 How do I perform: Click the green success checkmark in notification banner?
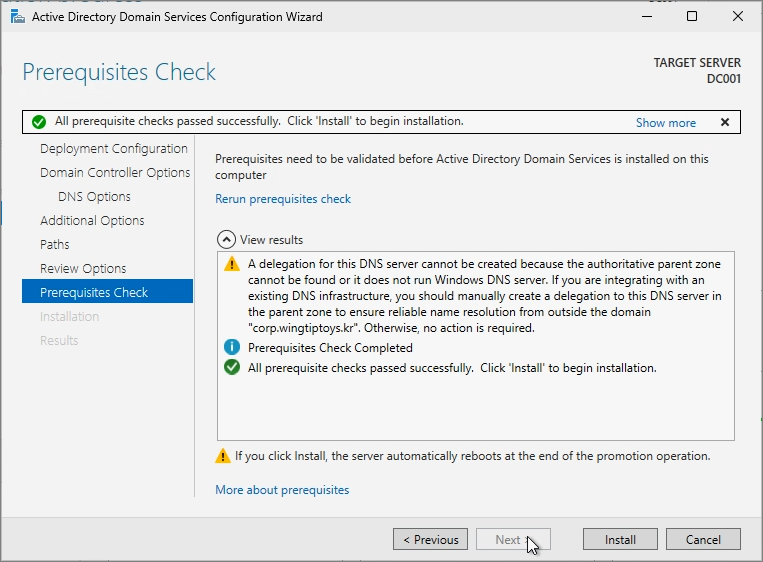tap(39, 122)
